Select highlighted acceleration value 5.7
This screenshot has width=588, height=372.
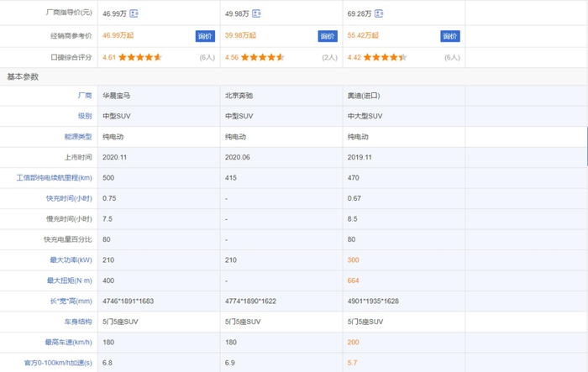click(352, 363)
